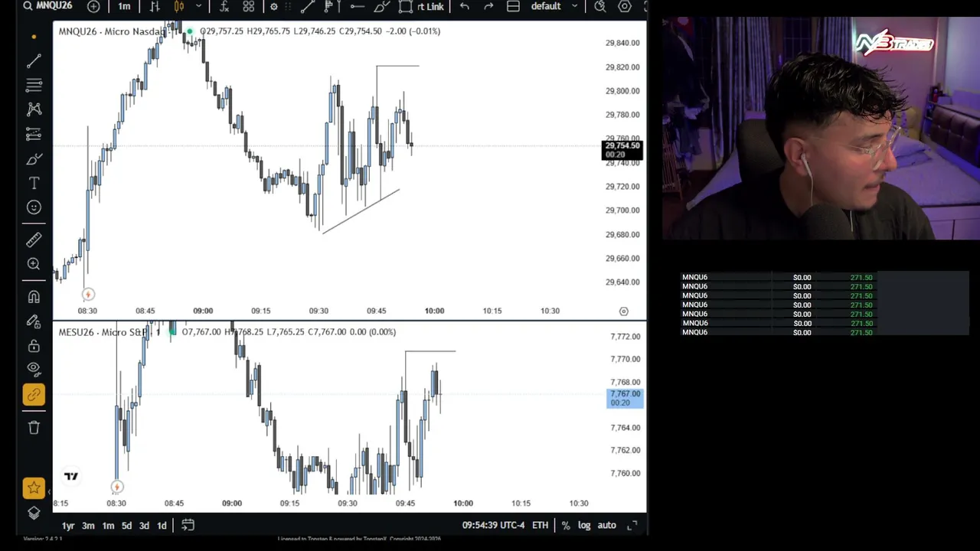Click the rt Link button
This screenshot has width=980, height=551.
430,6
